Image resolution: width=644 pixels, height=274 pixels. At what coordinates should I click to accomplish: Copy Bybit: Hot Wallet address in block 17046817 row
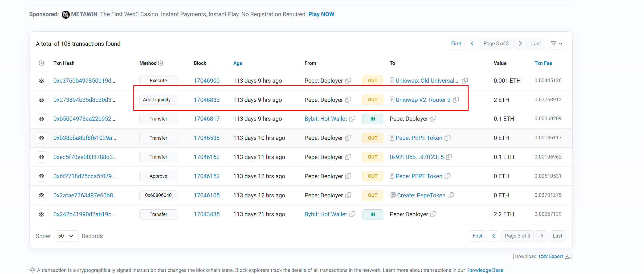(x=353, y=118)
